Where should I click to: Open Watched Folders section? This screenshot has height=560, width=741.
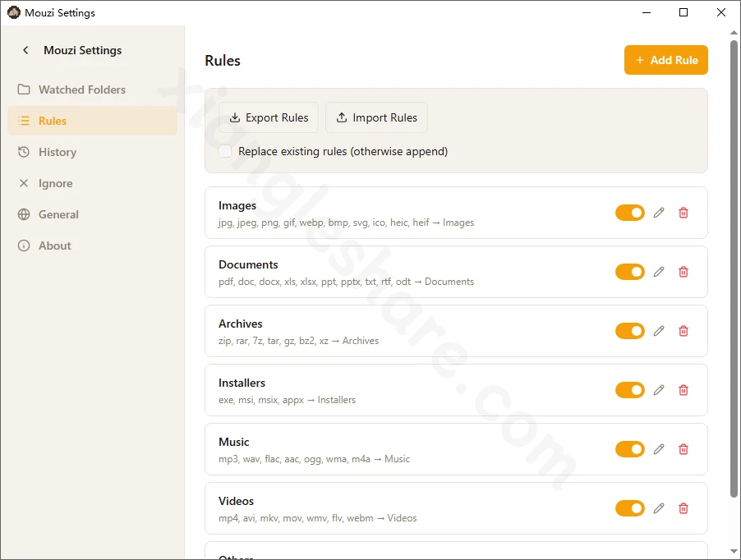(92, 90)
